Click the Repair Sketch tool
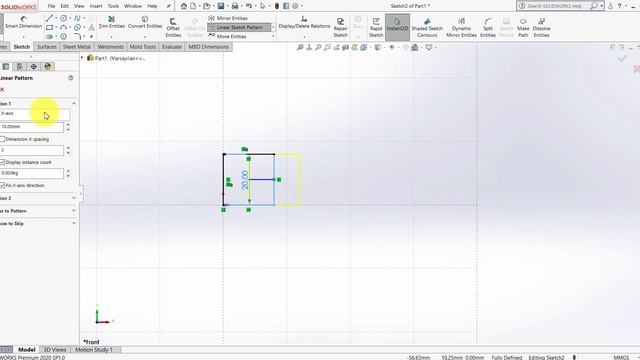The height and width of the screenshot is (360, 640). click(340, 27)
